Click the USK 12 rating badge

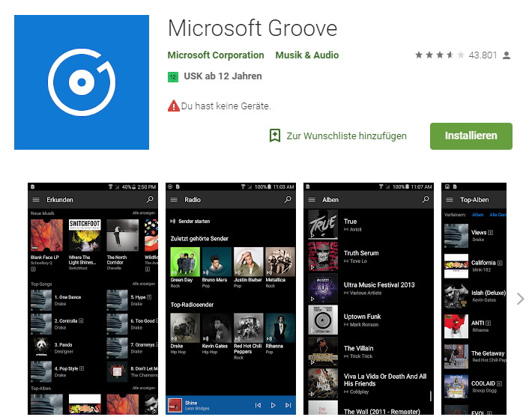click(173, 77)
